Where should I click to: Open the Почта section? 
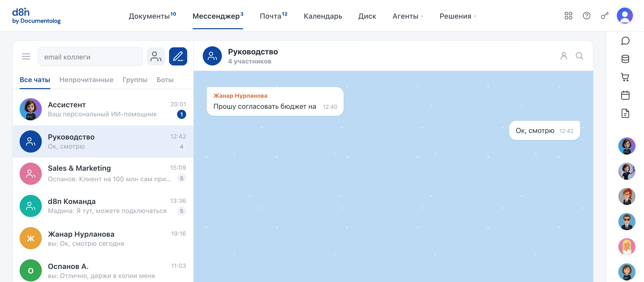[x=273, y=16]
